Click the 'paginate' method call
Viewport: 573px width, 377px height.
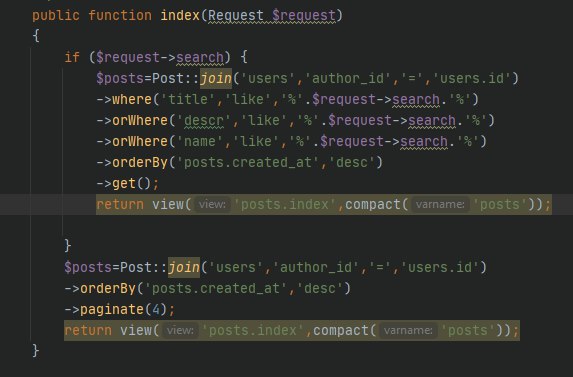point(112,309)
